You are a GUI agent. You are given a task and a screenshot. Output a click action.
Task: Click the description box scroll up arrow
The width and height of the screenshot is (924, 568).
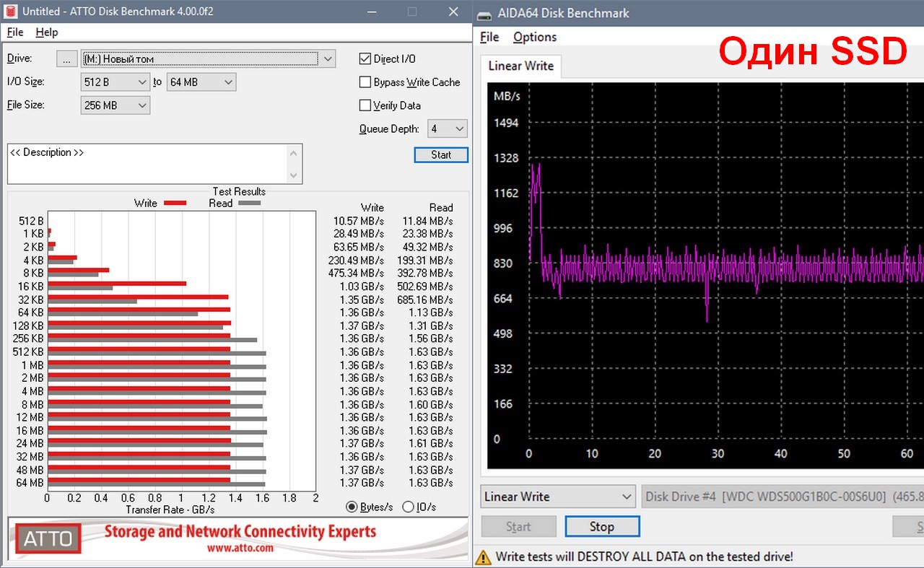click(x=294, y=153)
